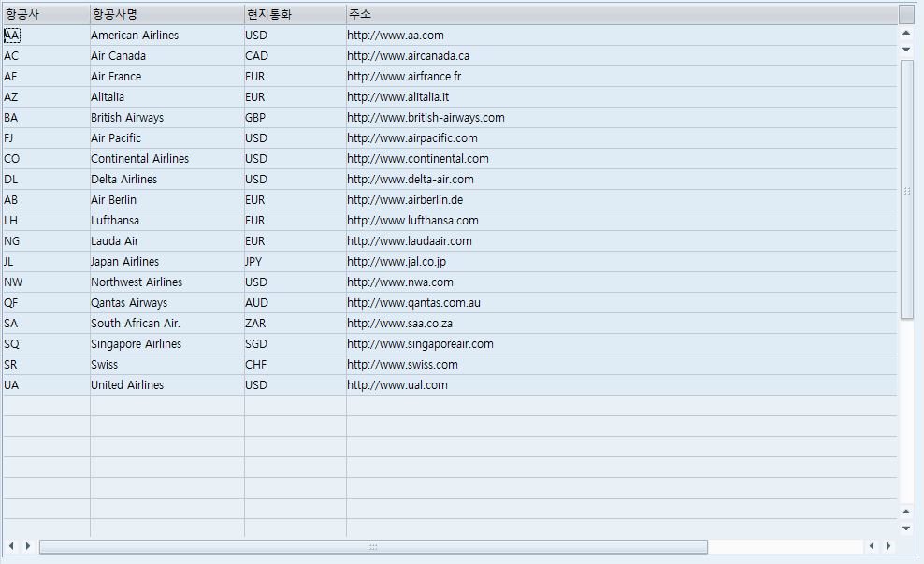Click the Air Berlin name cell

tap(167, 200)
